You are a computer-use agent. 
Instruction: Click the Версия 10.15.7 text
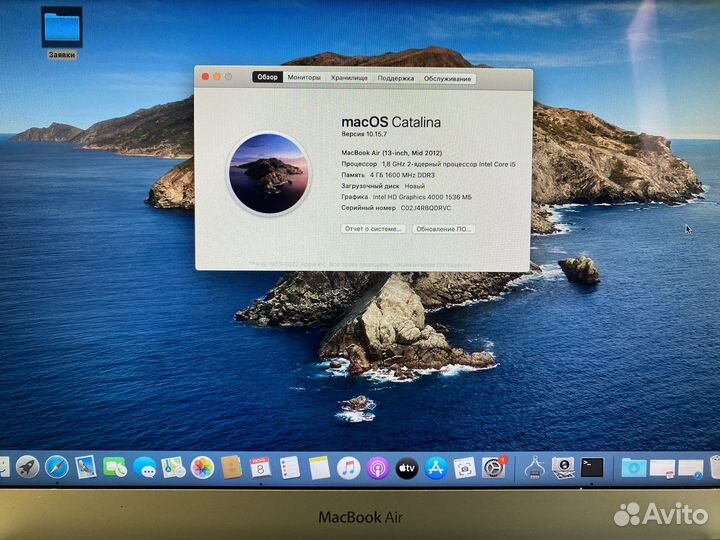[x=364, y=134]
